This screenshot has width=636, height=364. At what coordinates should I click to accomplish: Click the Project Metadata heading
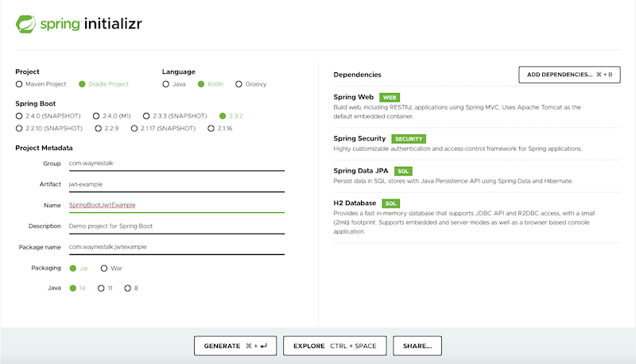pos(44,148)
